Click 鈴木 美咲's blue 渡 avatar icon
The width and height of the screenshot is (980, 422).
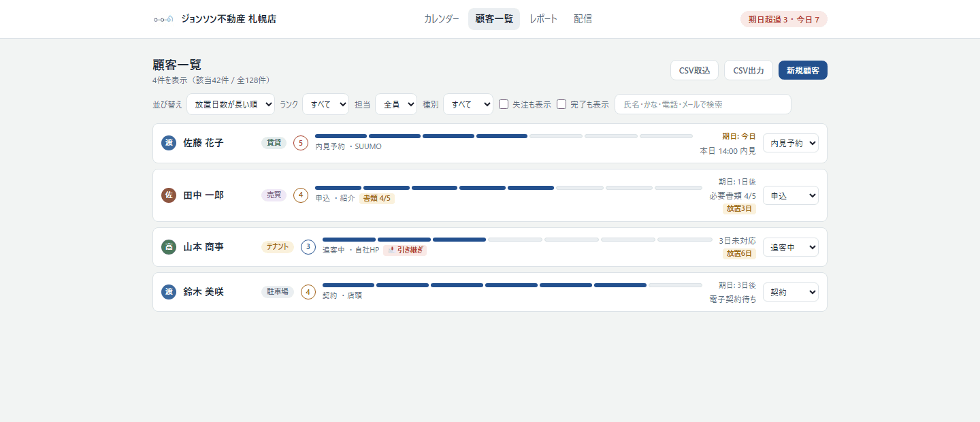169,292
